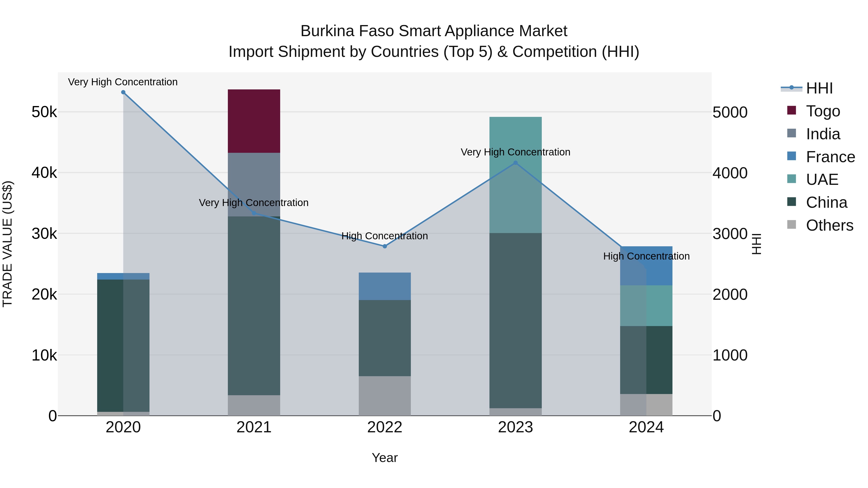
Task: Click the UAE teal color swatch in legend
Action: (792, 179)
